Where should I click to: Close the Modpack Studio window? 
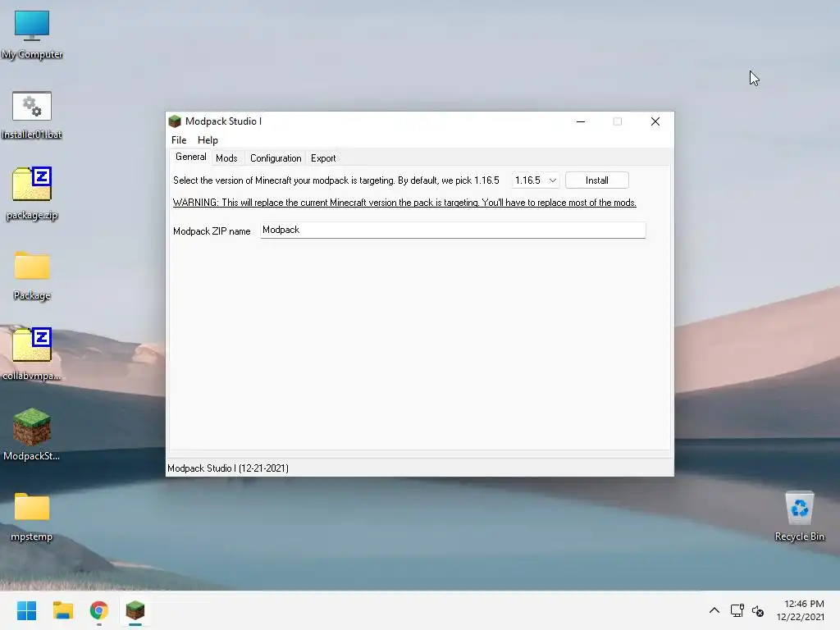tap(655, 121)
